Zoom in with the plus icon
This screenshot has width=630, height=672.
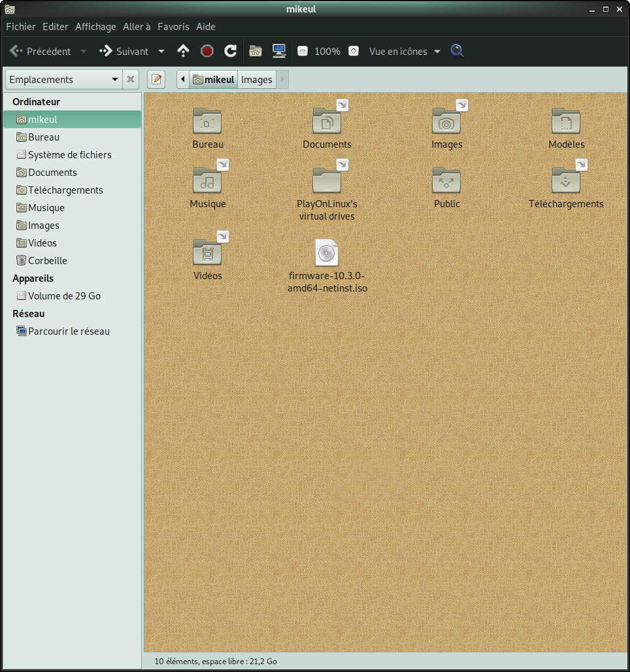pyautogui.click(x=353, y=51)
